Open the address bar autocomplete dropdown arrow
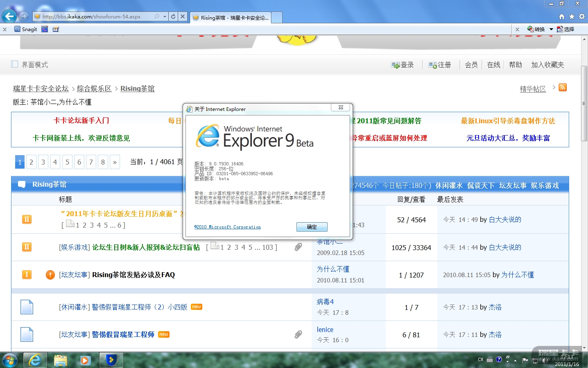The image size is (588, 368). click(165, 16)
